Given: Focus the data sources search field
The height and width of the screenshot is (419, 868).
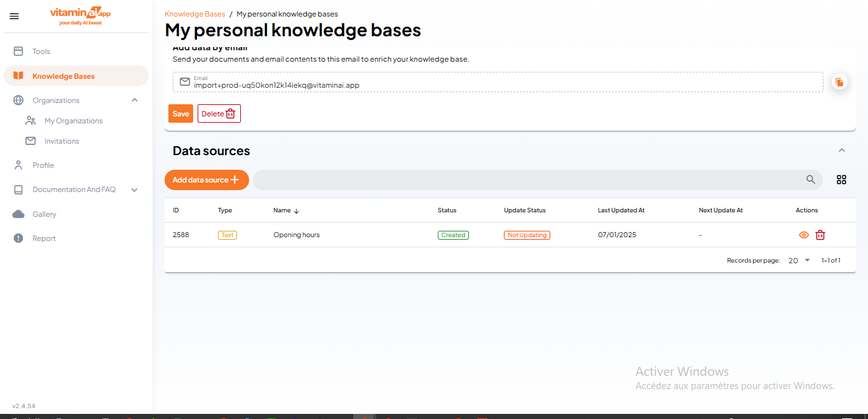Looking at the screenshot, I should tap(527, 180).
